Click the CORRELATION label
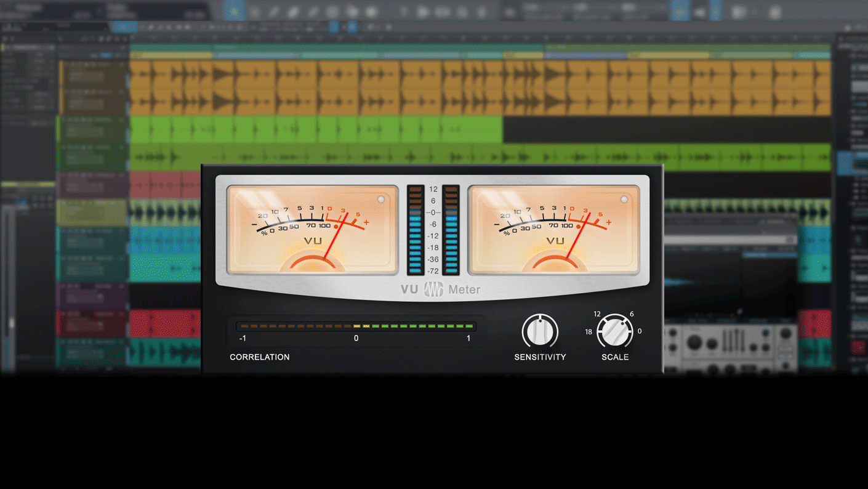Screen dimensions: 868x489 pyautogui.click(x=259, y=357)
